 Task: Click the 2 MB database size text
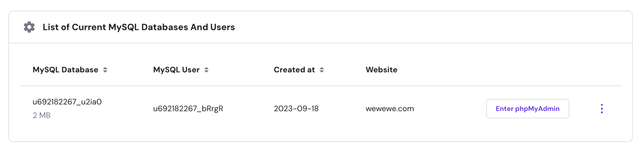[42, 115]
